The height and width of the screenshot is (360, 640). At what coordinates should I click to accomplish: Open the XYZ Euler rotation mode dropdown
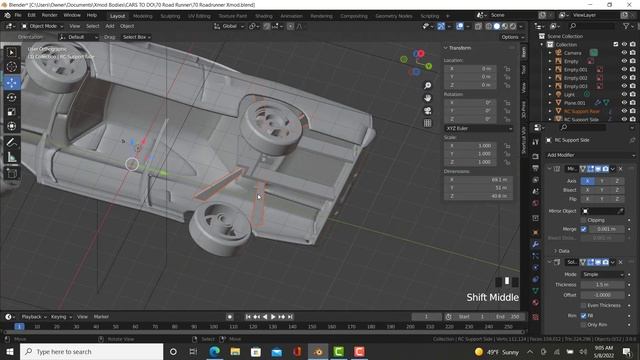(x=478, y=128)
